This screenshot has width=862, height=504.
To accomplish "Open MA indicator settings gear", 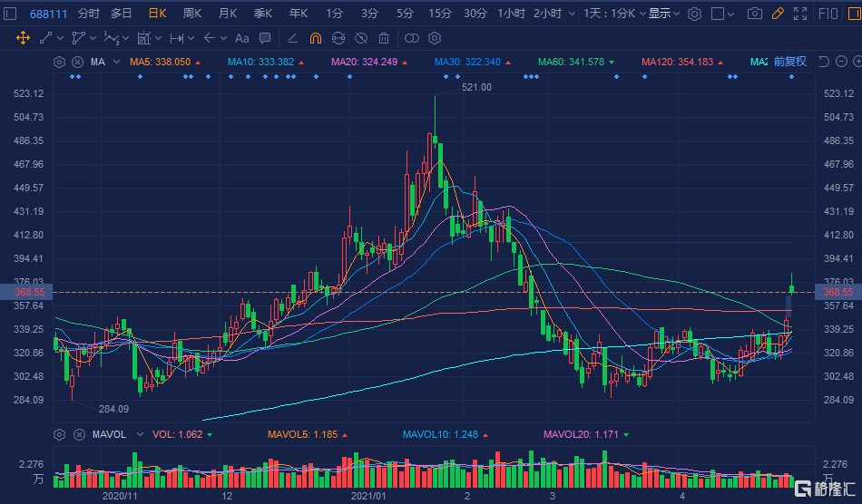I will 59,62.
